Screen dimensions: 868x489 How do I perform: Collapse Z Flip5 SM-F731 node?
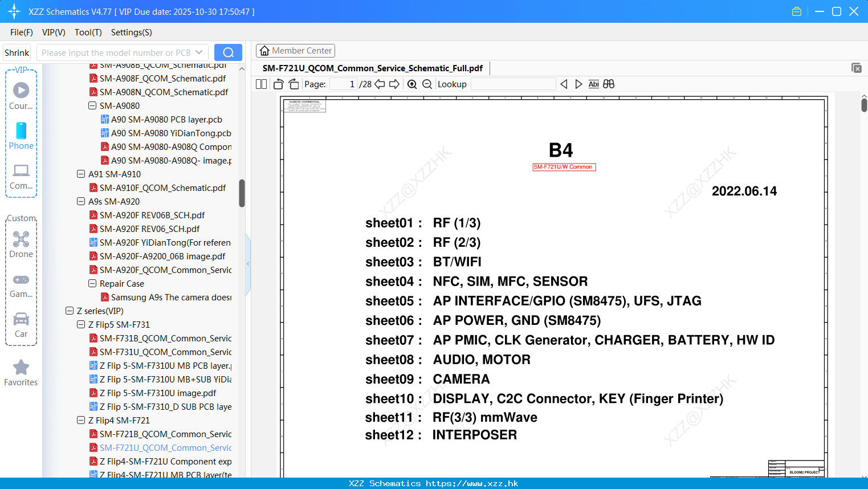[81, 324]
